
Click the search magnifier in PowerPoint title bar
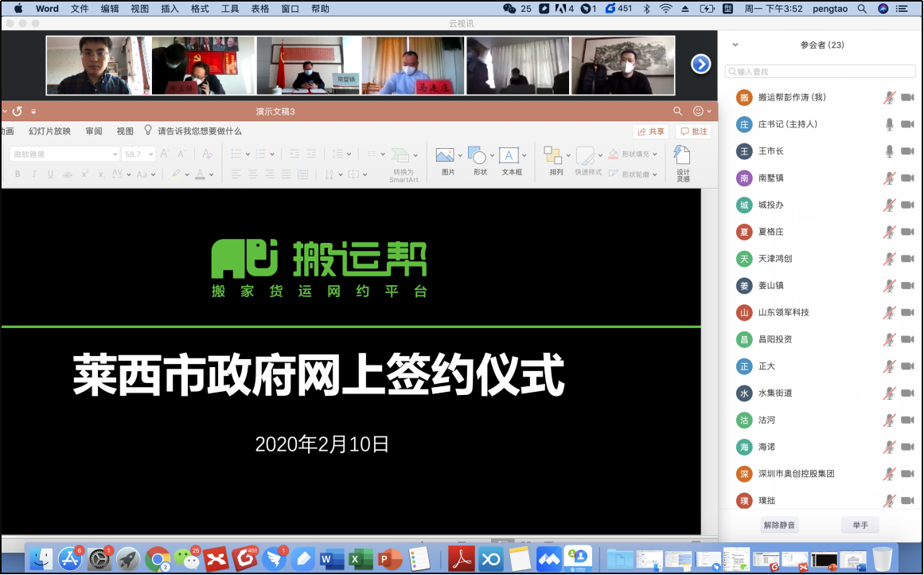tap(678, 111)
